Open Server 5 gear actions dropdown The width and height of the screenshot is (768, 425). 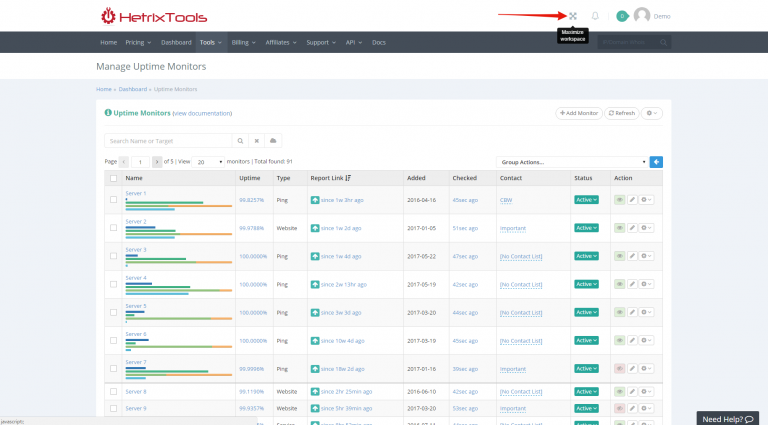tap(647, 312)
